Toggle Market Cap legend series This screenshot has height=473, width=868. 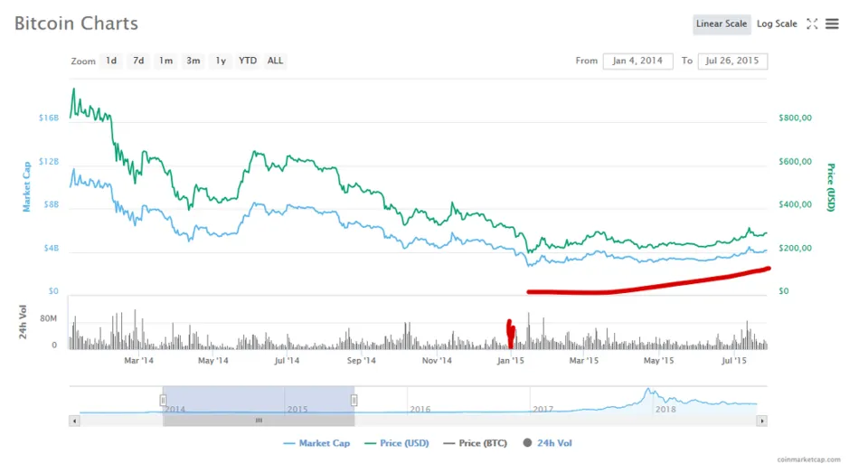pyautogui.click(x=316, y=443)
